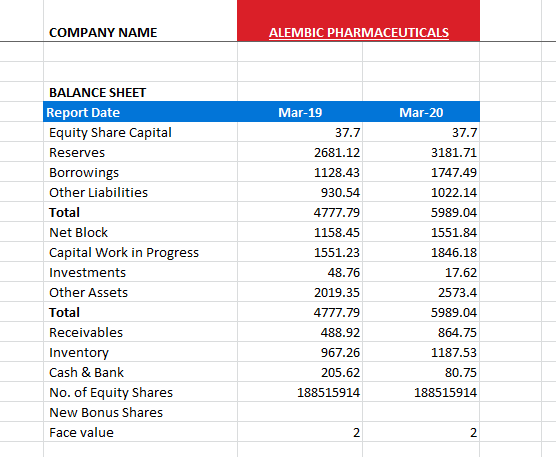Select the Mar-20 column header
The image size is (556, 457).
coord(421,112)
